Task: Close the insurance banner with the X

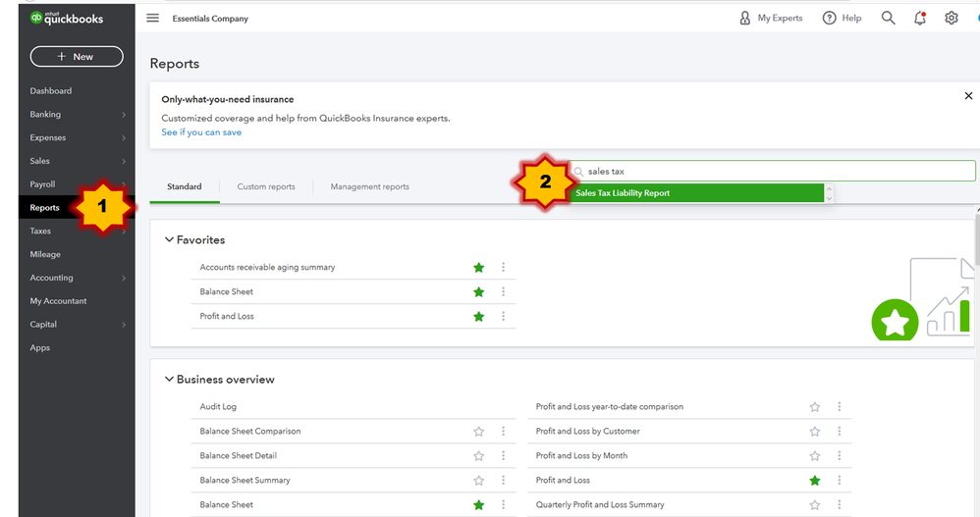Action: click(x=968, y=95)
